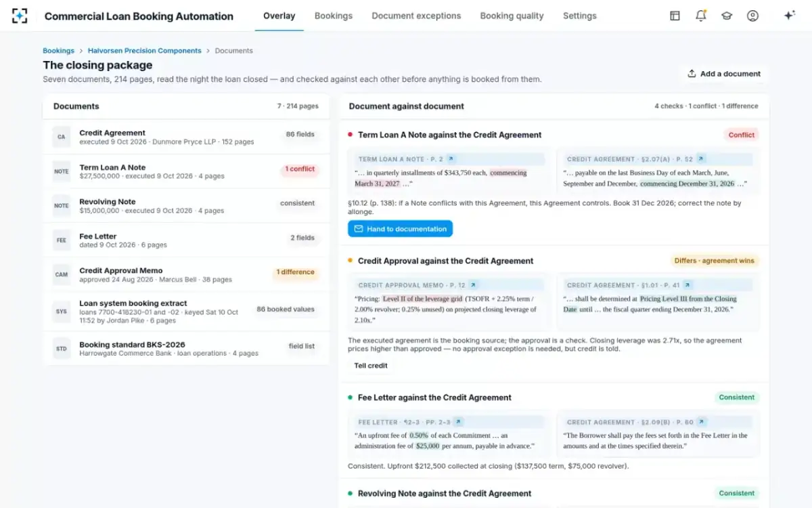Image resolution: width=812 pixels, height=508 pixels.
Task: Click Hand to documentation button
Action: click(400, 229)
